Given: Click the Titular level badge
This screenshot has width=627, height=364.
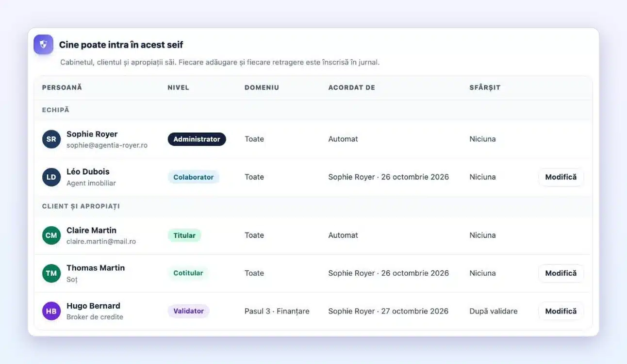Looking at the screenshot, I should pos(184,235).
